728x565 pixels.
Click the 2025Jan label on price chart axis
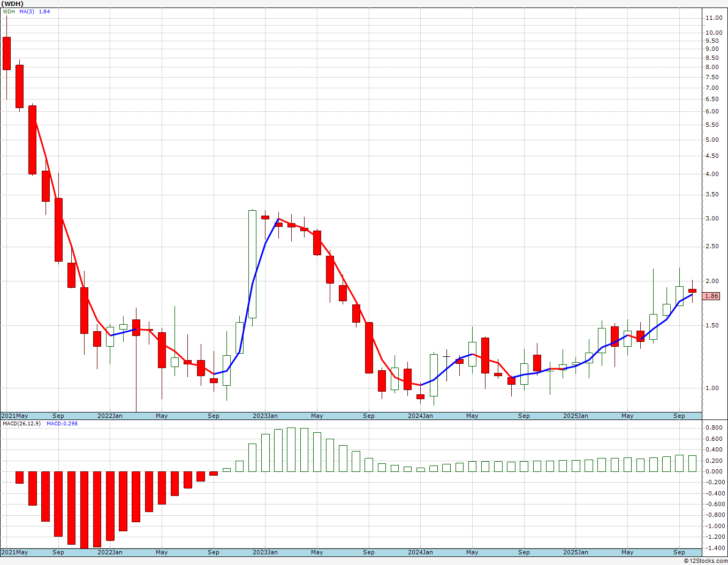(575, 416)
